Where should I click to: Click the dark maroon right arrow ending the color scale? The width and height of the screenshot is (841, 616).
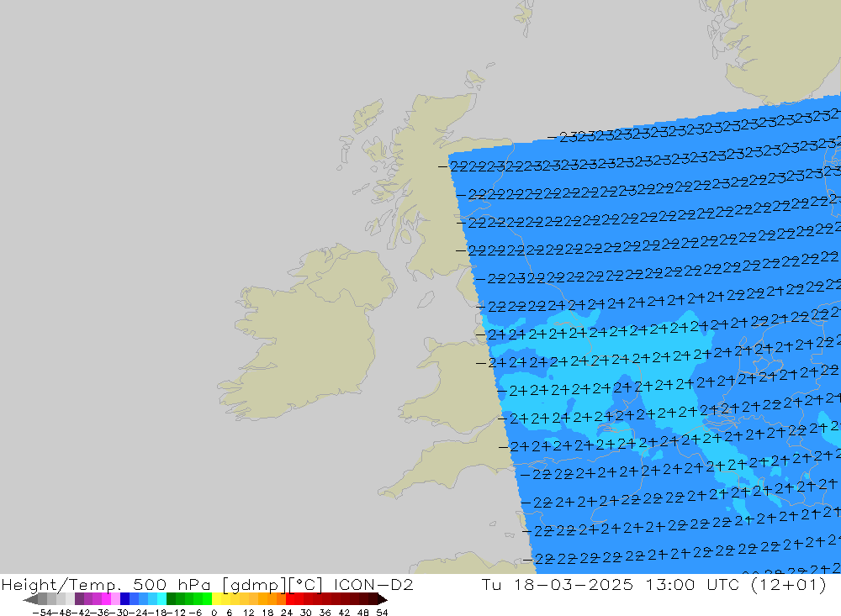(383, 599)
